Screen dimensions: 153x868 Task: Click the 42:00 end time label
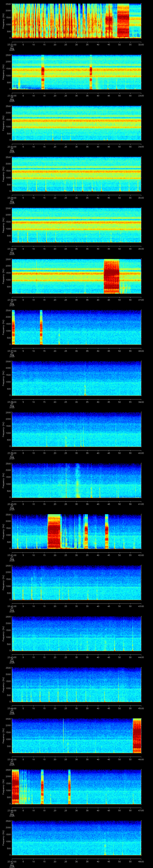point(141,555)
